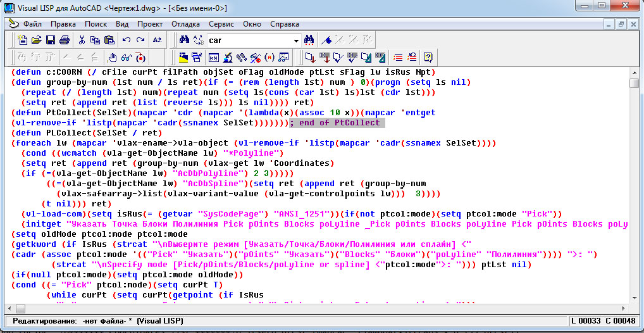
Task: Cut selection with the scissors icon
Action: pyautogui.click(x=82, y=40)
